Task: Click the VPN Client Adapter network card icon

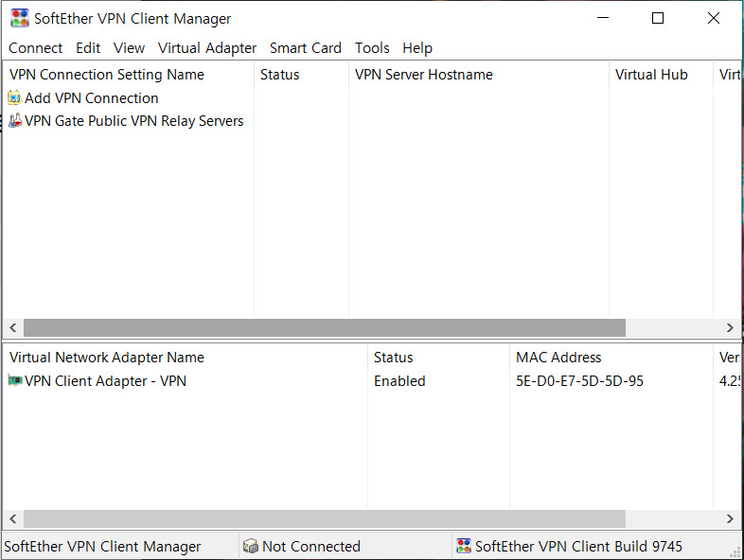Action: 15,381
